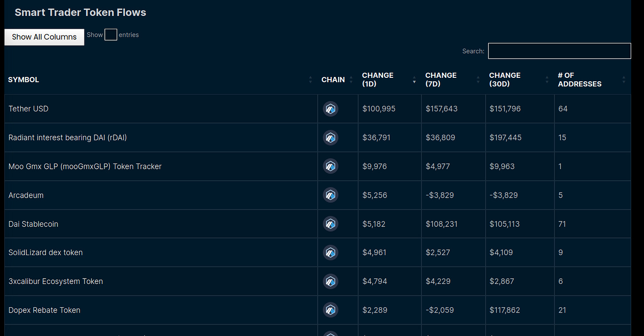
Task: Click address count 71 for Dai Stablecoin
Action: [562, 224]
